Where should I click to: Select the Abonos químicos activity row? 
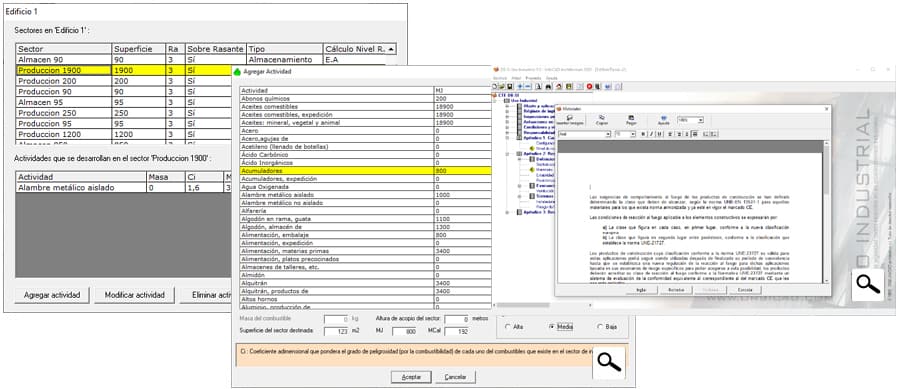point(366,99)
